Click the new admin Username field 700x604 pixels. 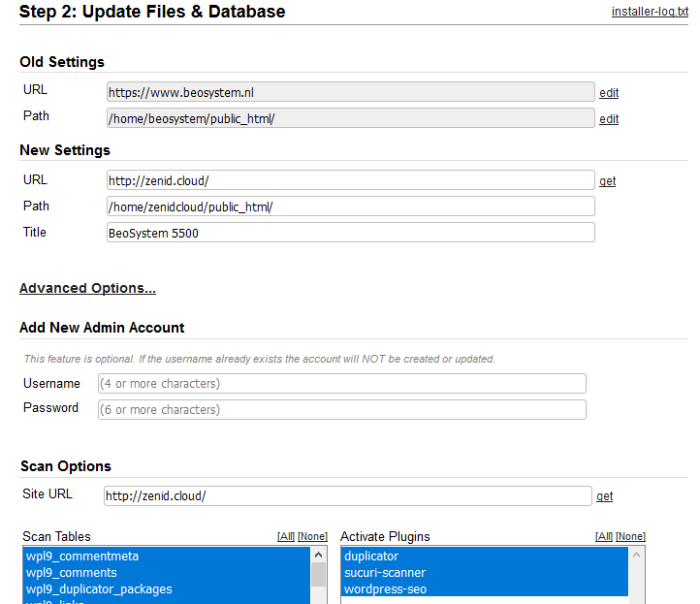coord(342,384)
